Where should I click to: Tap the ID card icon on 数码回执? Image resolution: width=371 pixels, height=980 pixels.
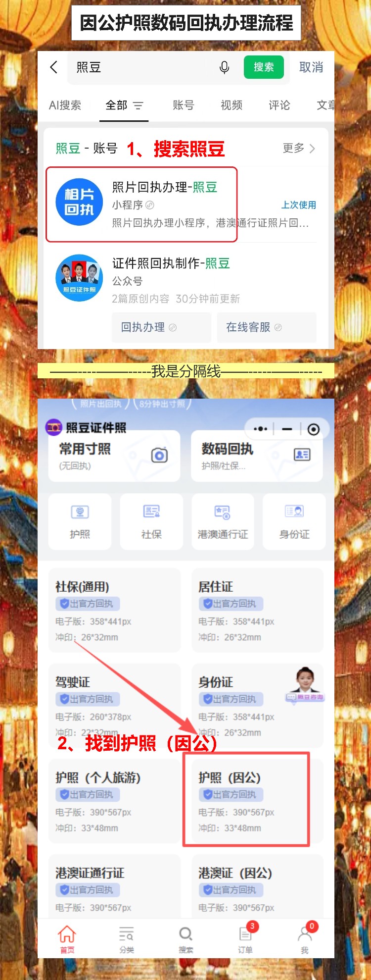(302, 455)
